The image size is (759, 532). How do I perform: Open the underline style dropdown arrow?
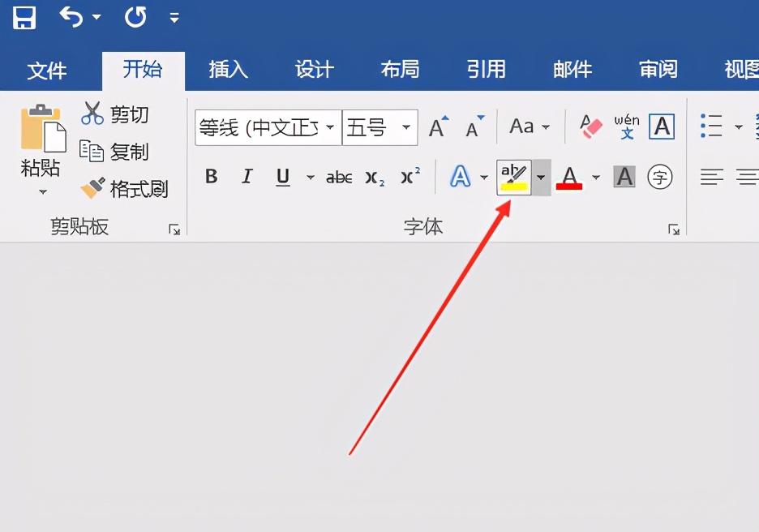[x=311, y=178]
